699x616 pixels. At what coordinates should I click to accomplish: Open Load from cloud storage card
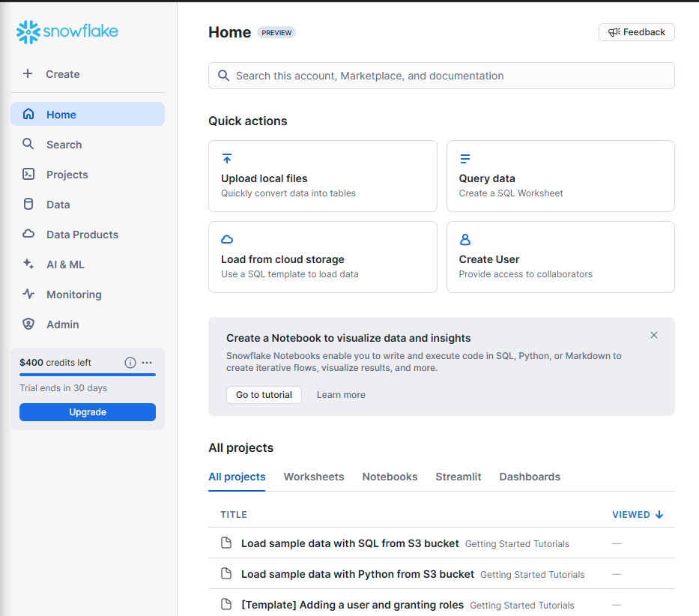[x=323, y=257]
